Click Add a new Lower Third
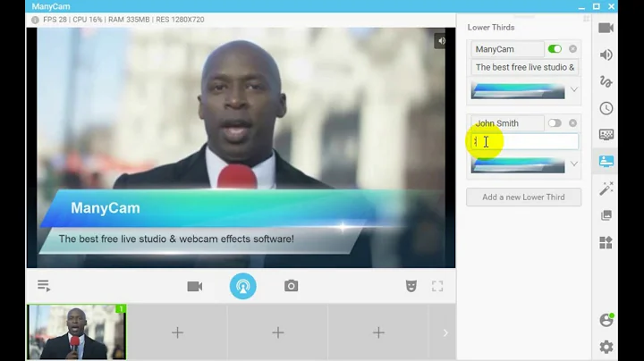This screenshot has width=644, height=361. tap(523, 197)
